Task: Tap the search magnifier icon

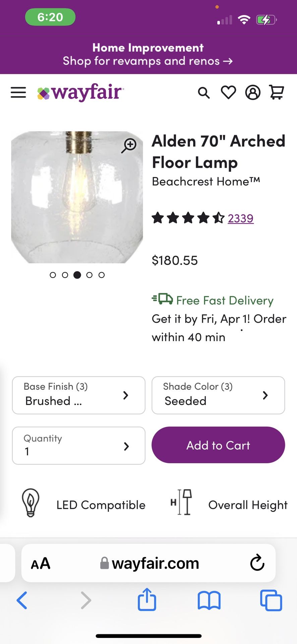Action: 203,93
